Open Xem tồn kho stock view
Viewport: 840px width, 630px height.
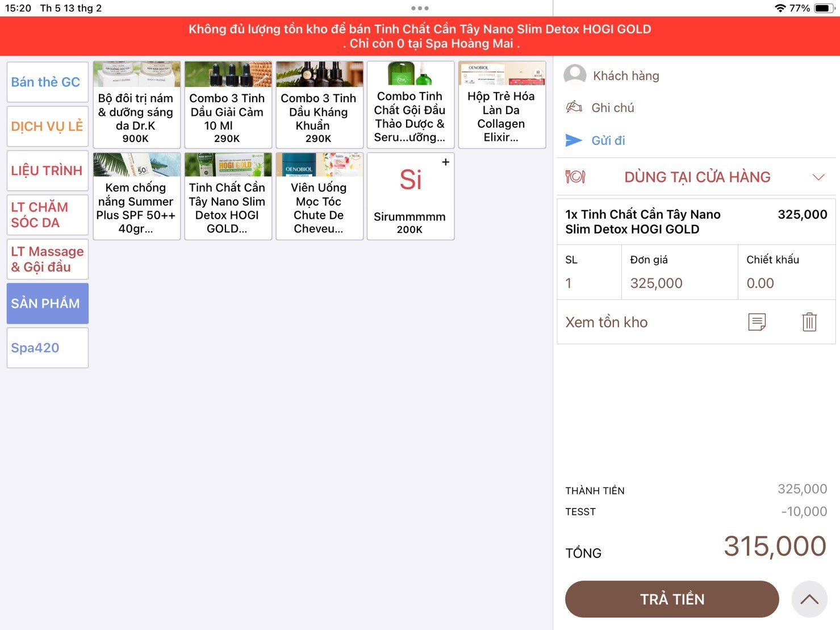(607, 322)
